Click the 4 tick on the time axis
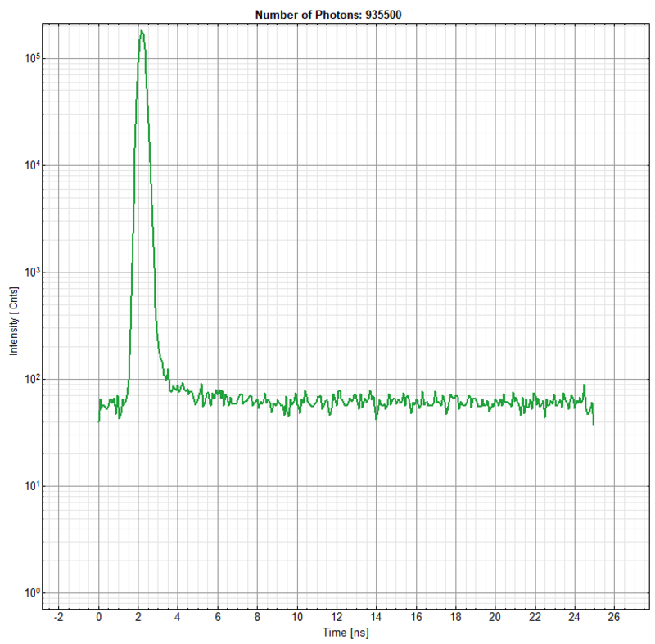 [x=178, y=617]
